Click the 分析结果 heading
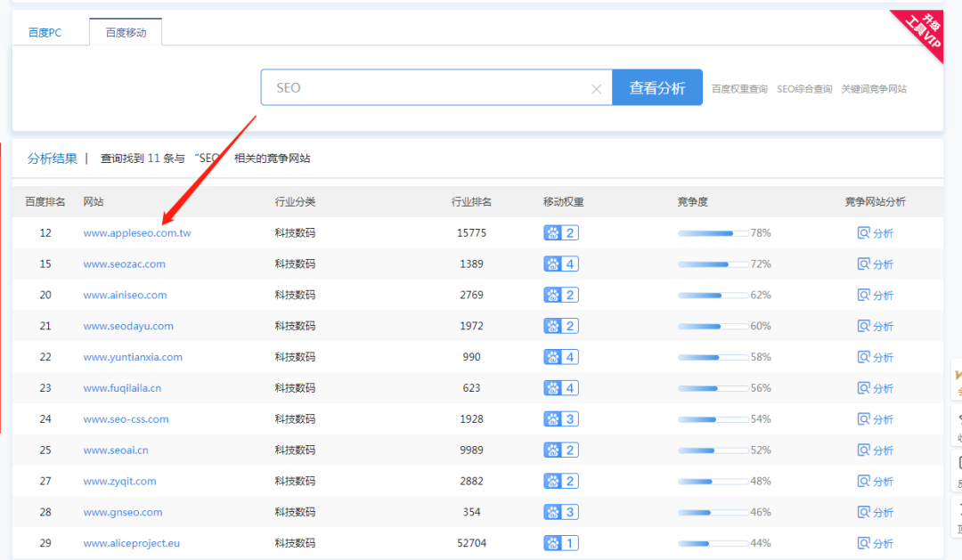The height and width of the screenshot is (560, 962). [x=53, y=158]
